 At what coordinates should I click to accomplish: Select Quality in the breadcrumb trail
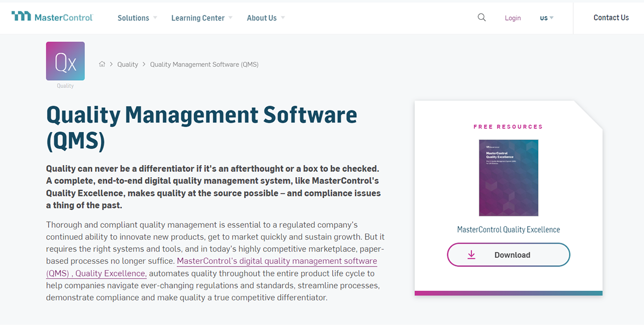tap(127, 64)
